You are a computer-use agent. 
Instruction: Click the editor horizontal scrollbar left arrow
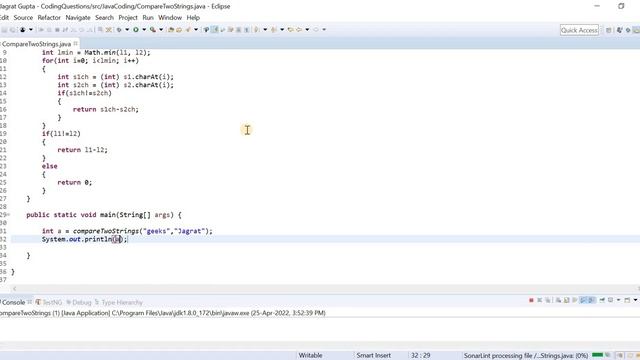point(15,289)
